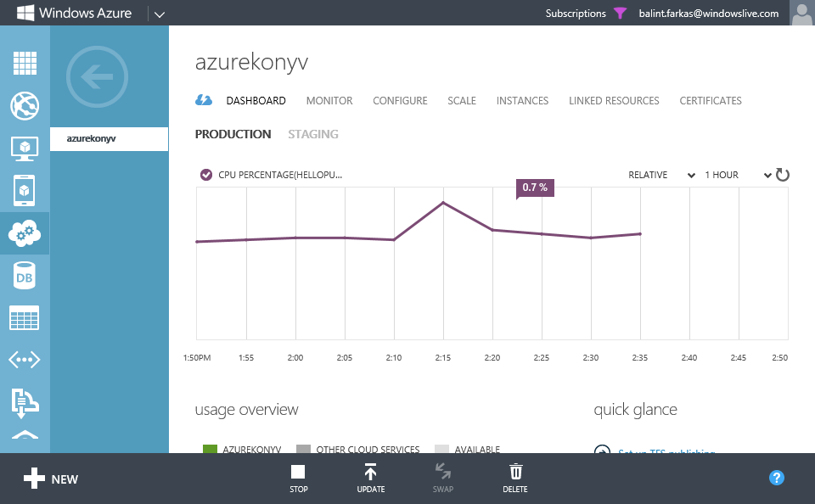
Task: Click the Windows Azure logo
Action: pyautogui.click(x=75, y=13)
